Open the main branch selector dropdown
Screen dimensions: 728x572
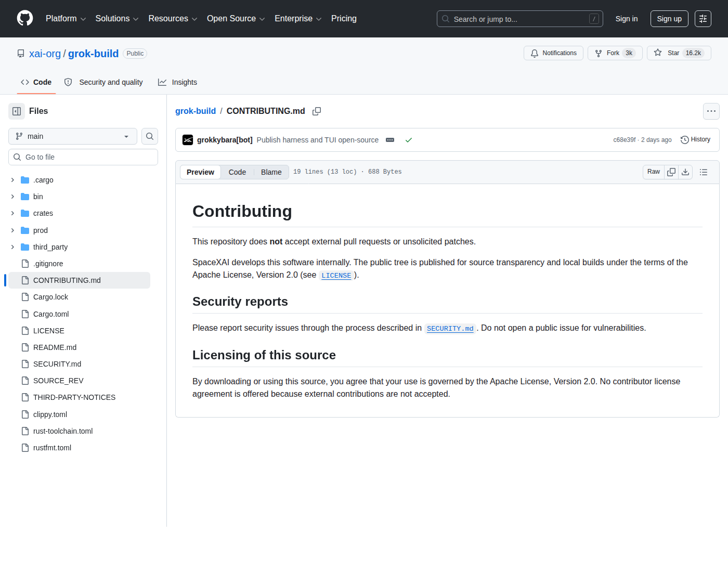pyautogui.click(x=73, y=136)
